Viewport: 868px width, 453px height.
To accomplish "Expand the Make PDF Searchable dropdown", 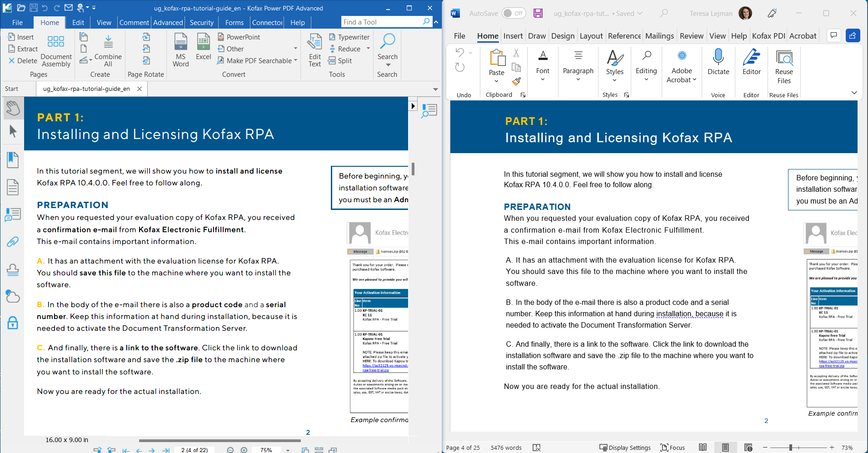I will click(x=295, y=60).
